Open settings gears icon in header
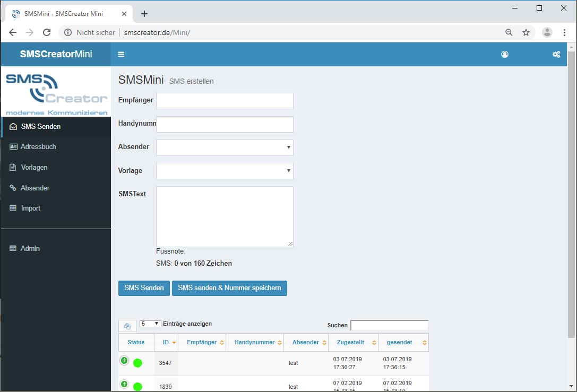Image resolution: width=577 pixels, height=392 pixels. [556, 55]
